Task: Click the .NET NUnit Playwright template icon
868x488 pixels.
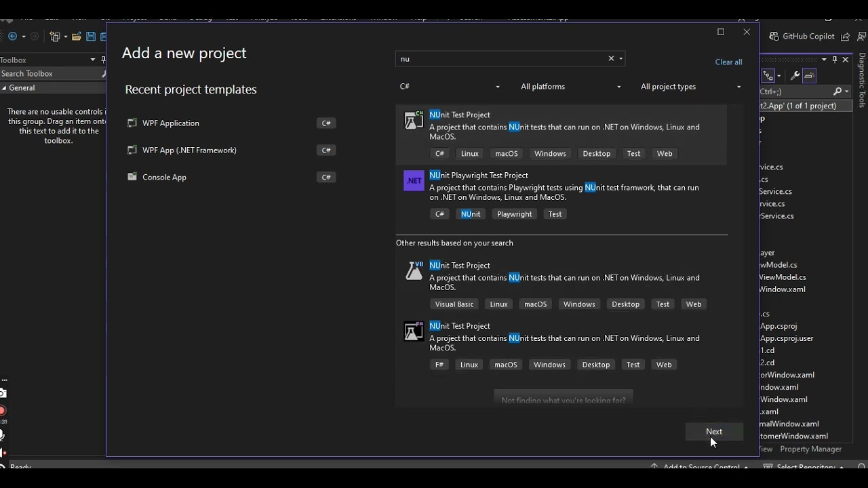Action: [x=414, y=181]
